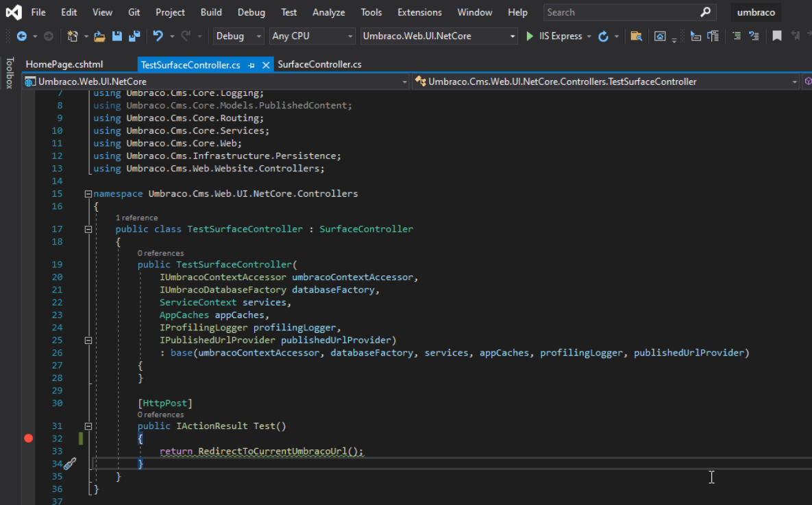The width and height of the screenshot is (812, 505).
Task: Open the TestSurfaceController type navigation dropdown
Action: click(606, 82)
